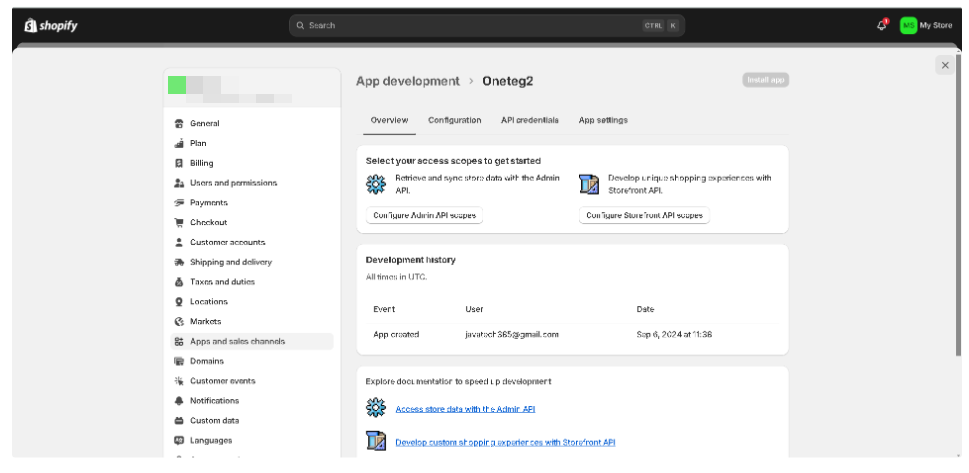Screen dimensions: 969x473
Task: Open Access store data with Admin API link
Action: pyautogui.click(x=457, y=409)
